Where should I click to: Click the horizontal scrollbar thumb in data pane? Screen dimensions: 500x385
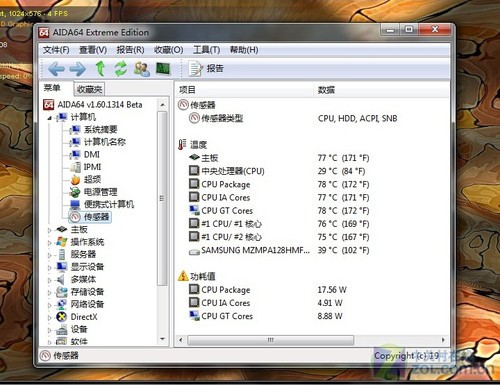point(270,340)
